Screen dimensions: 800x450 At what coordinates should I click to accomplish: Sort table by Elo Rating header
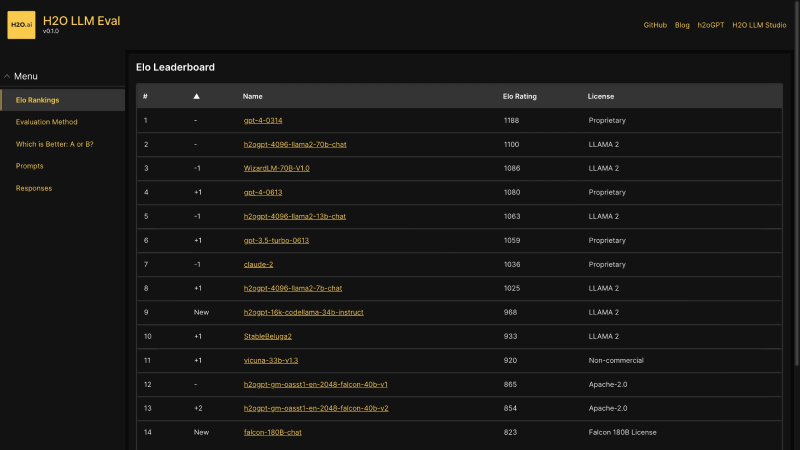point(519,96)
